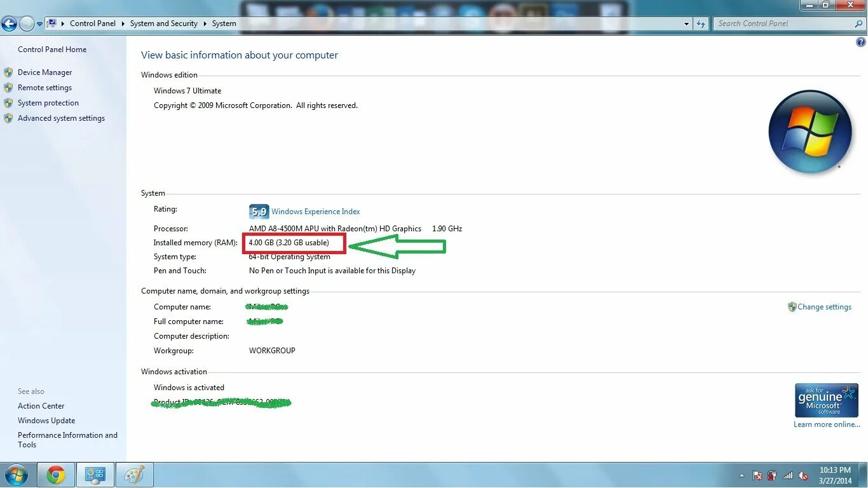Show hidden tray icons arrow
The image size is (868, 488).
(x=742, y=475)
